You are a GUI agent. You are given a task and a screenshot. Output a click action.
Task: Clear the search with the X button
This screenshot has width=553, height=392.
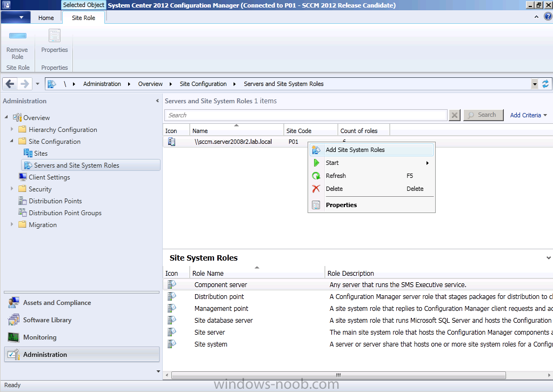455,115
